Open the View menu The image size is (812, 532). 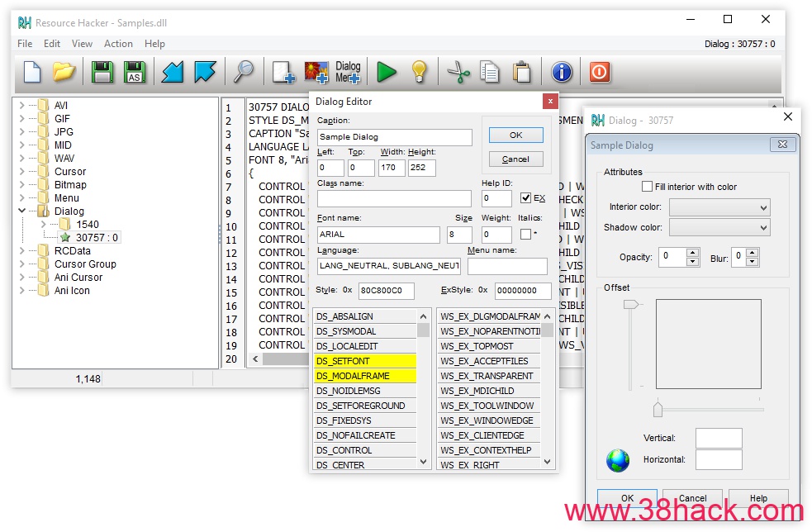82,44
